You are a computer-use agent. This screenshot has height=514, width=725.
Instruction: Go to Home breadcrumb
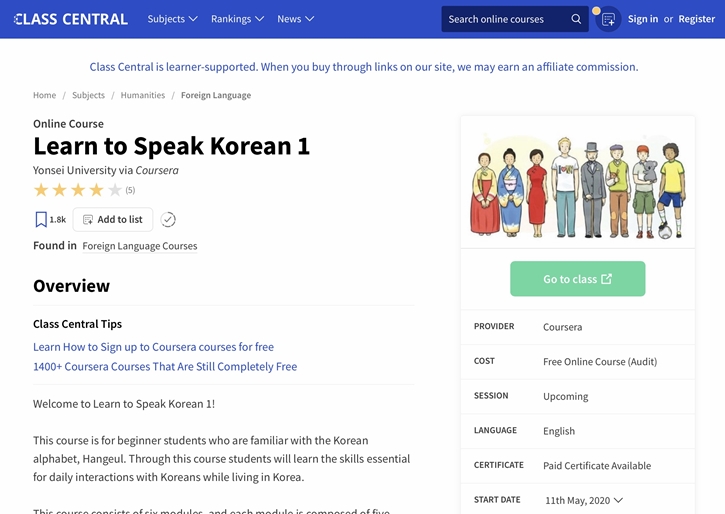(44, 95)
